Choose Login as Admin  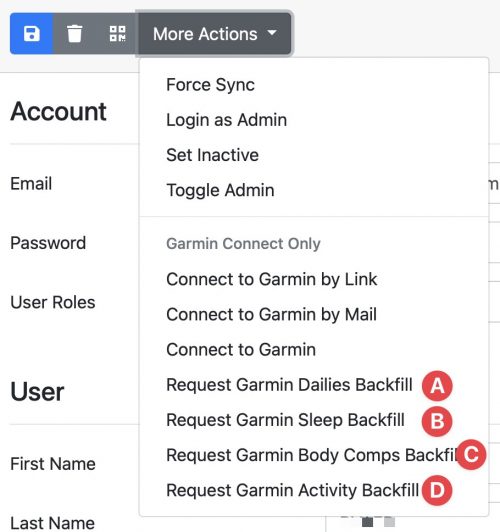coord(314,120)
